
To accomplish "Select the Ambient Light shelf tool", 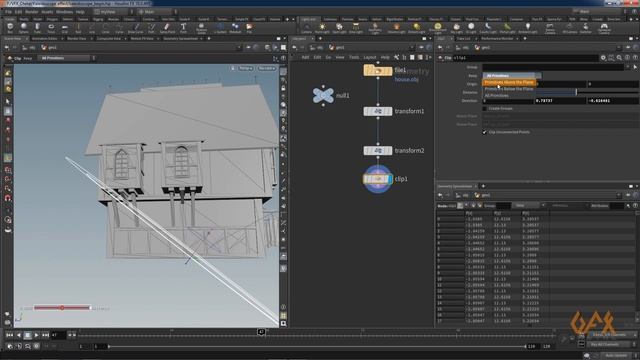I will (528, 28).
